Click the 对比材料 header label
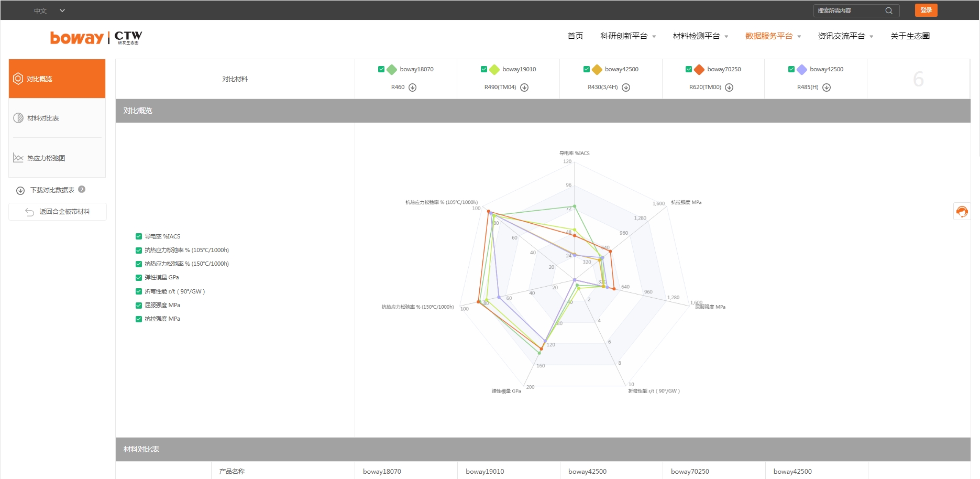 tap(235, 79)
